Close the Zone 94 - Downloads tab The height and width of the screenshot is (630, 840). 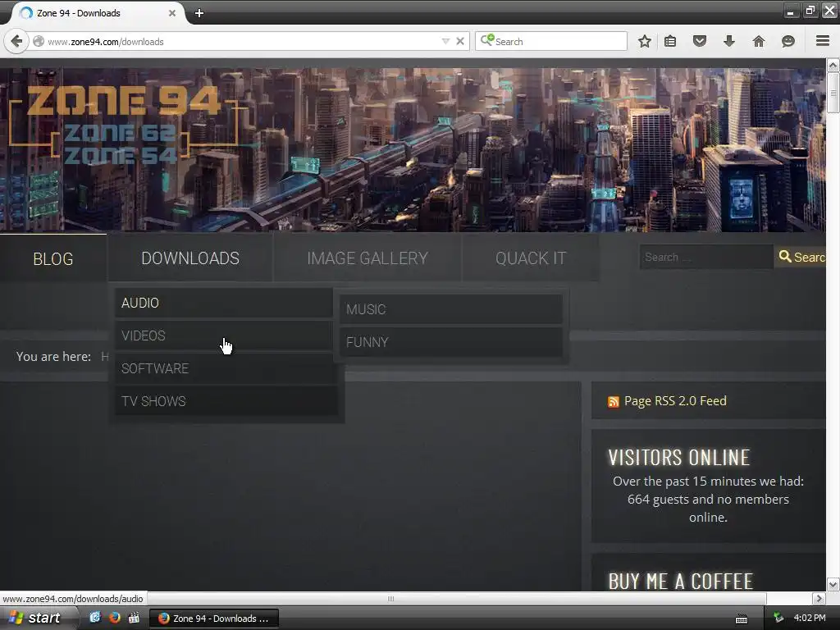[172, 13]
